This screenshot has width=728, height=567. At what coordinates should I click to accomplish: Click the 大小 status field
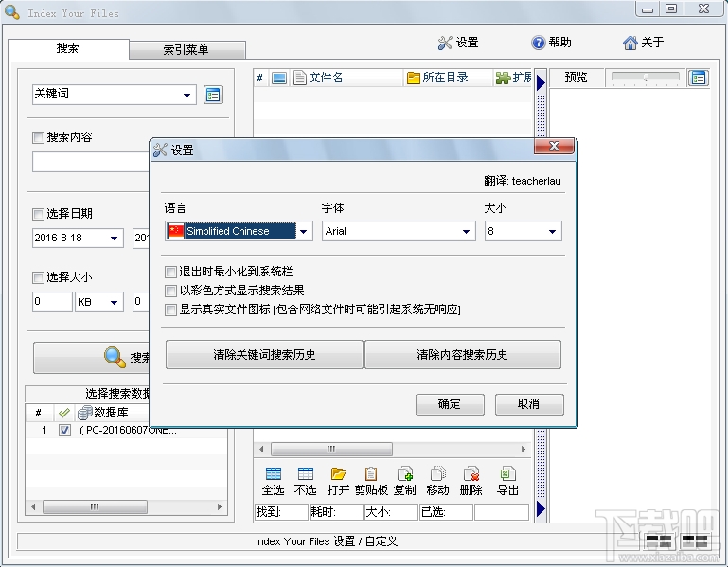(391, 512)
